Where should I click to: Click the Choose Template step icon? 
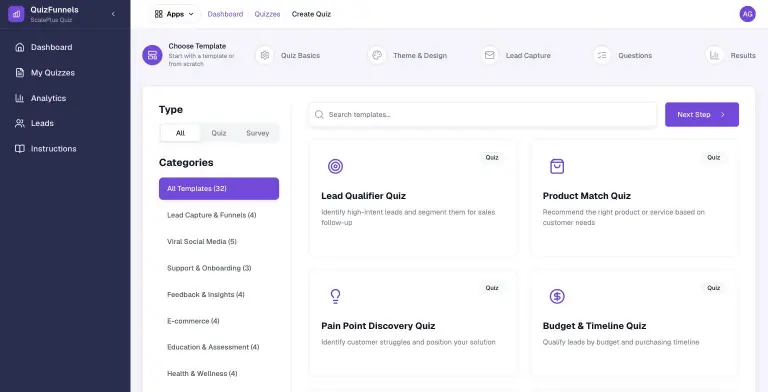pos(152,55)
